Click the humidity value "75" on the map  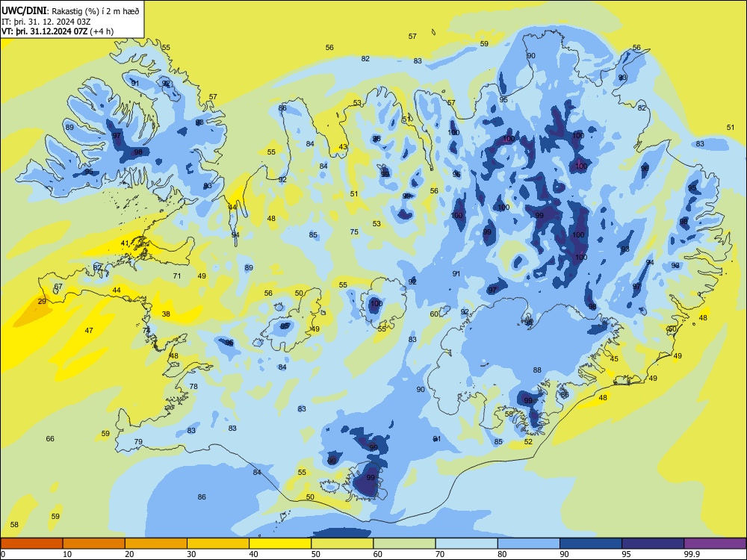tap(354, 232)
